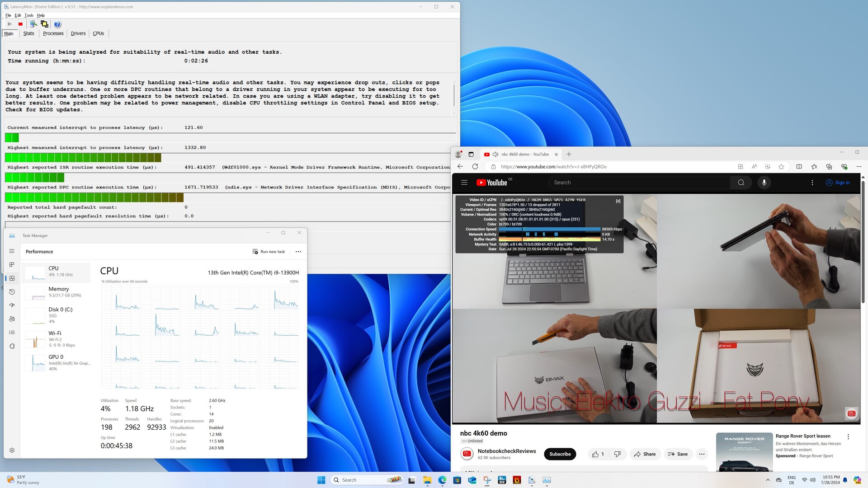868x488 pixels.
Task: Add page to favorites with star icon
Action: (x=781, y=167)
